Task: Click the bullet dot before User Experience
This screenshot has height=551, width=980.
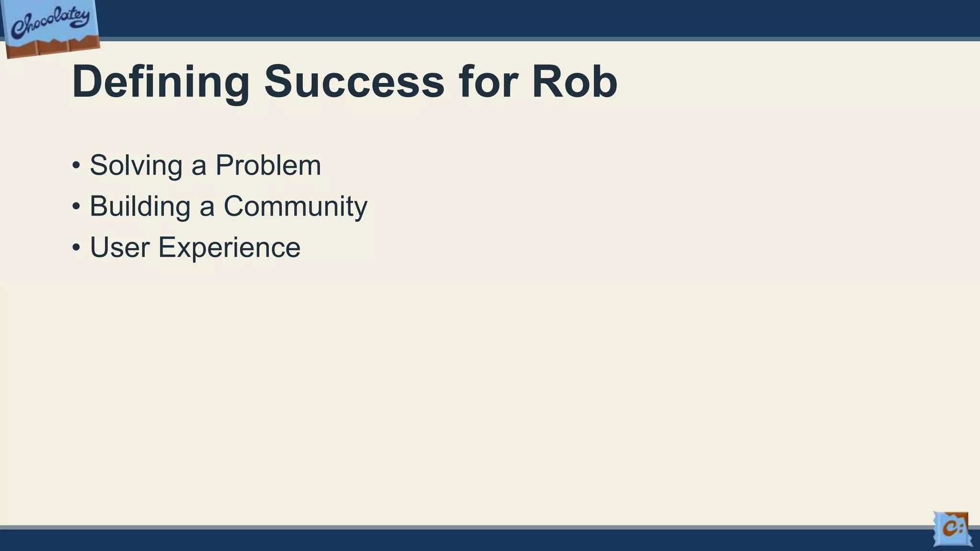Action: 76,248
